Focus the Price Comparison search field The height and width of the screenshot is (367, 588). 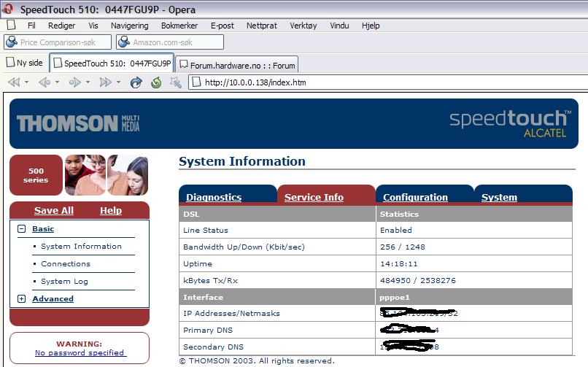(58, 42)
